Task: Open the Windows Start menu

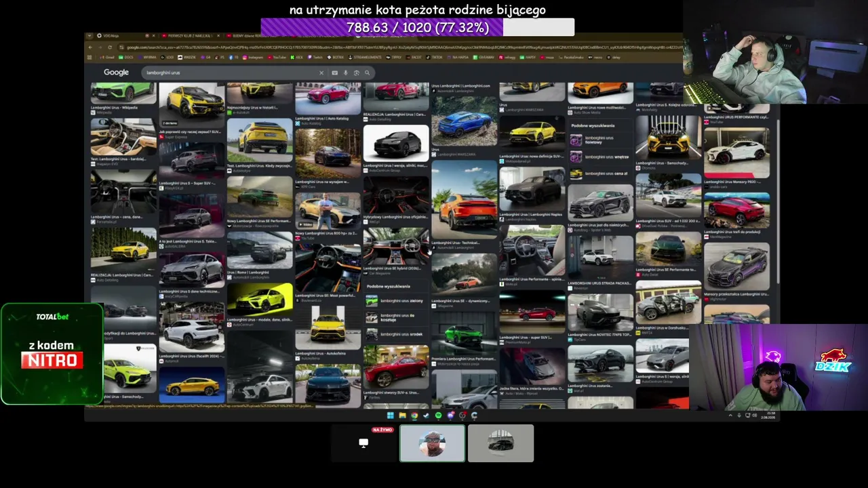Action: (390, 415)
